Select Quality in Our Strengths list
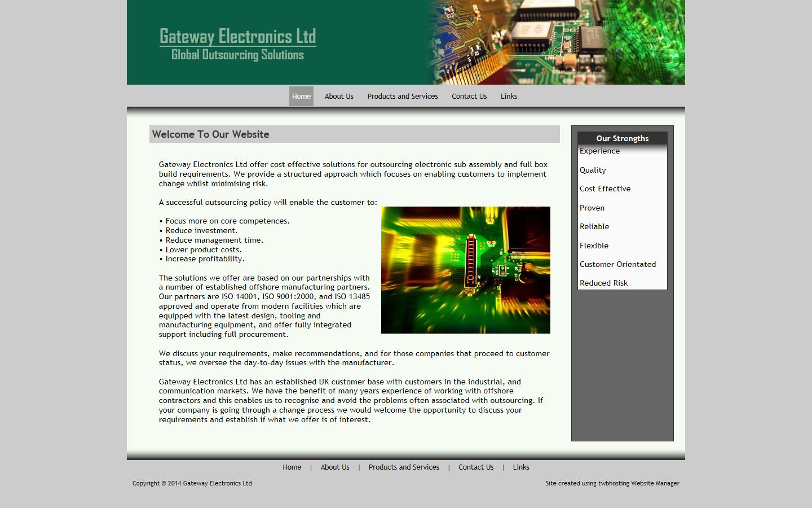Image resolution: width=812 pixels, height=508 pixels. [593, 170]
